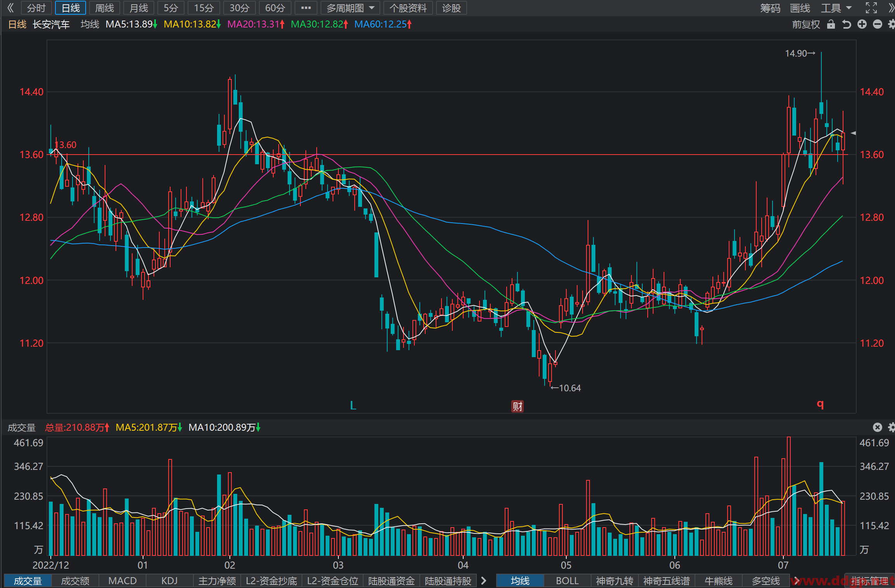Select the 30分 period tab
The image size is (895, 588).
click(x=239, y=8)
